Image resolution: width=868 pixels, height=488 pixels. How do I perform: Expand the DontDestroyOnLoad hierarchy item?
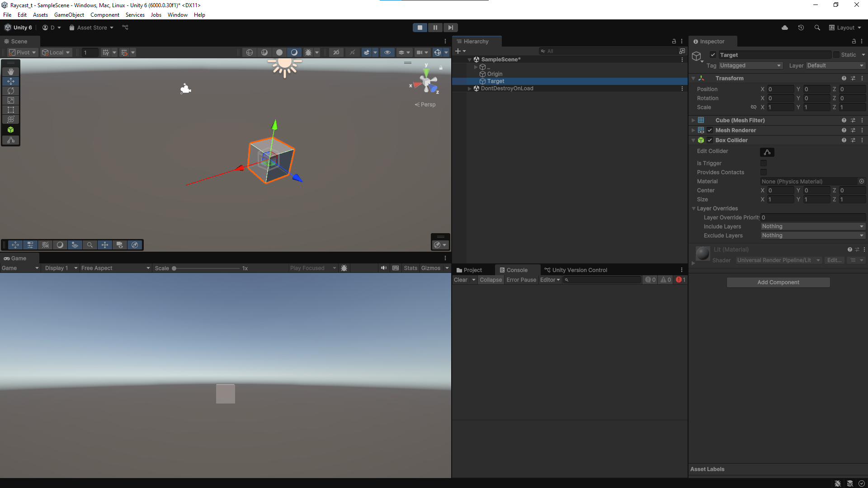point(469,89)
